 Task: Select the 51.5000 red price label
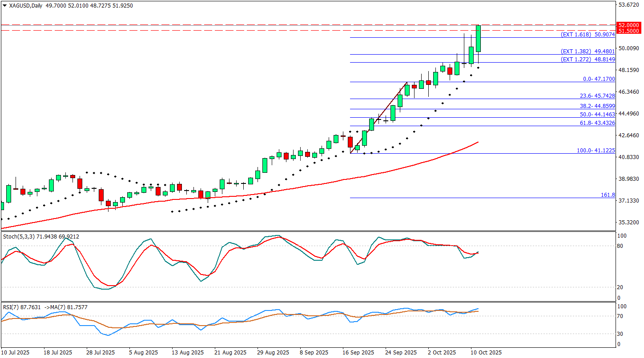(x=629, y=31)
